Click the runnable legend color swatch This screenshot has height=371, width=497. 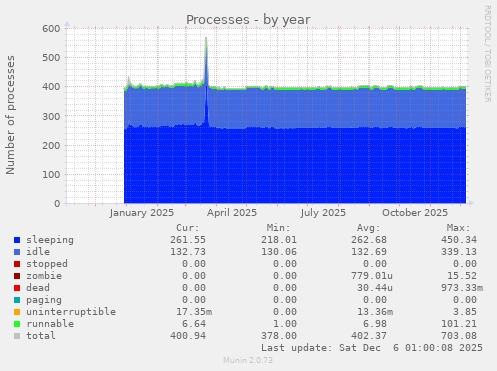17,324
